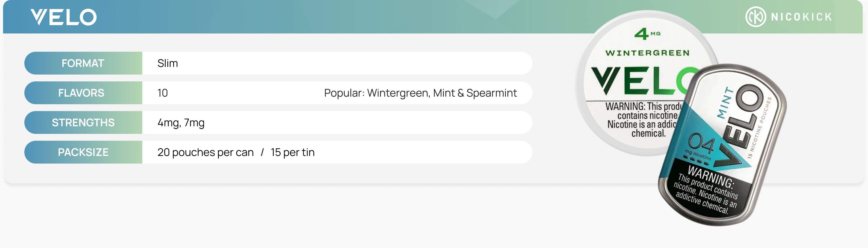868x248 pixels.
Task: Select the FORMAT label pill
Action: tap(83, 63)
